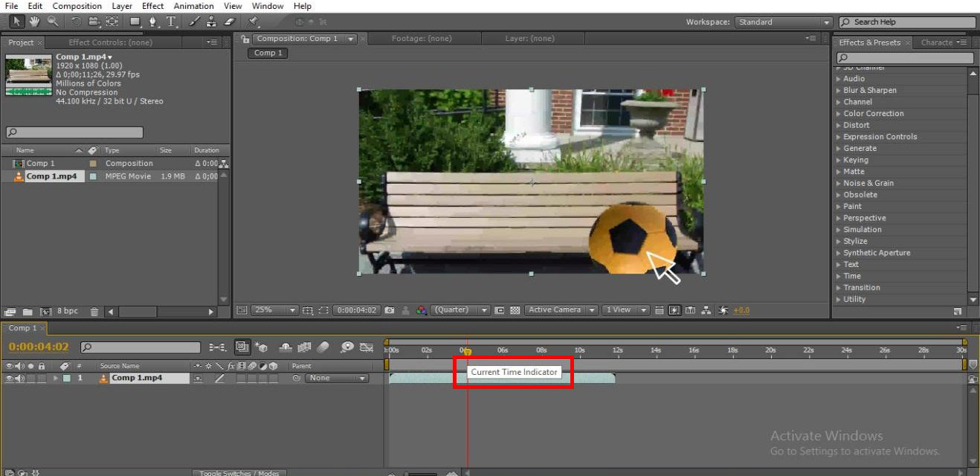This screenshot has height=476, width=980.
Task: Take snapshot with camera icon
Action: 389,310
